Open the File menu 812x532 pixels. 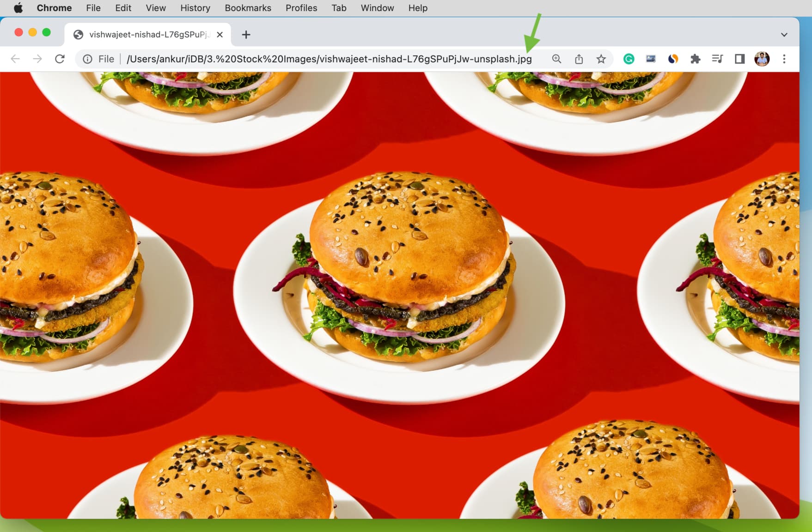[x=93, y=8]
